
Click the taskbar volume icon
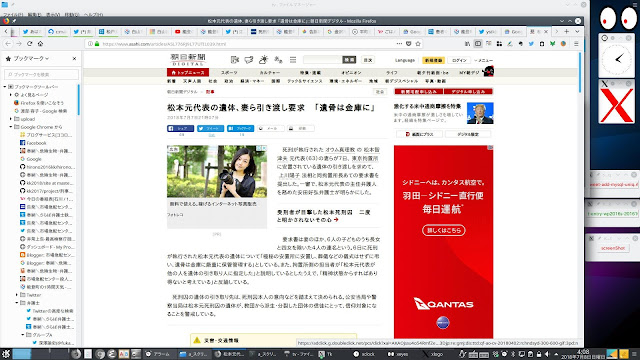[x=547, y=354]
